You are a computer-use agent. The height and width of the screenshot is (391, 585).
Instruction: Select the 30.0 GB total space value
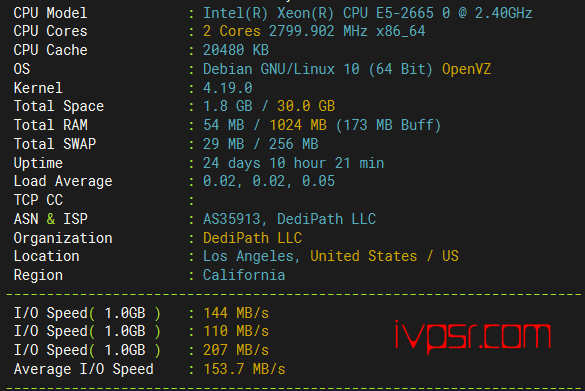[306, 106]
